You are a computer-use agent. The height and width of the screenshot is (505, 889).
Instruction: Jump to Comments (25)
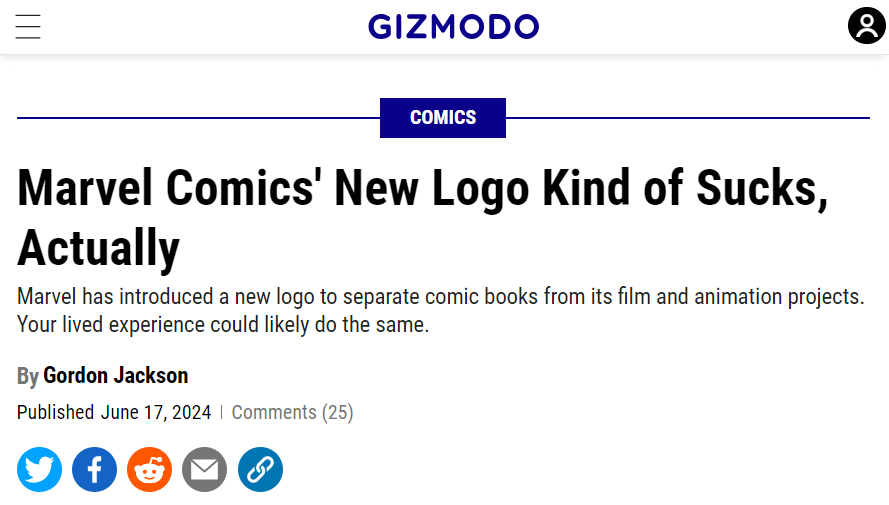(292, 412)
